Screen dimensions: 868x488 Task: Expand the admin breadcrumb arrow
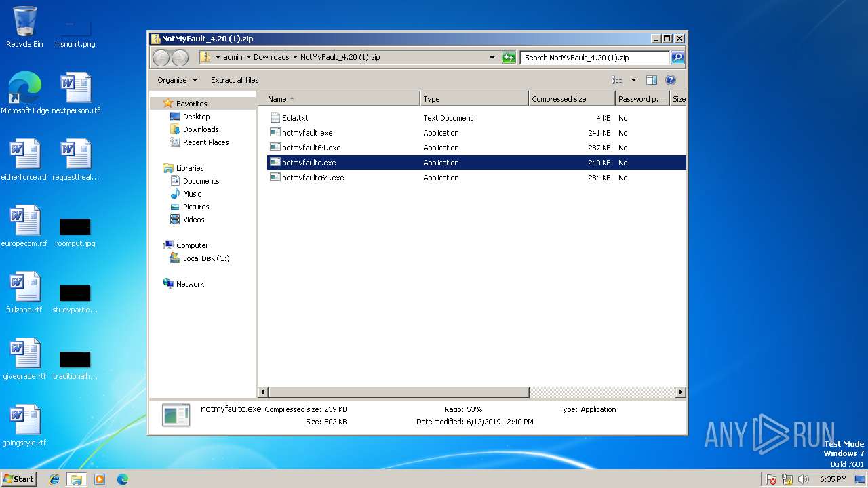pos(248,58)
